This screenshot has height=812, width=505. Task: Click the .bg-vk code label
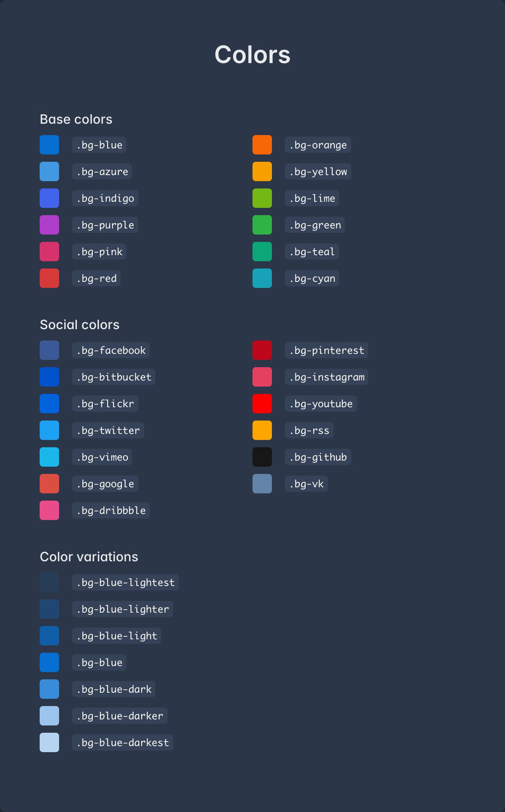click(x=306, y=484)
